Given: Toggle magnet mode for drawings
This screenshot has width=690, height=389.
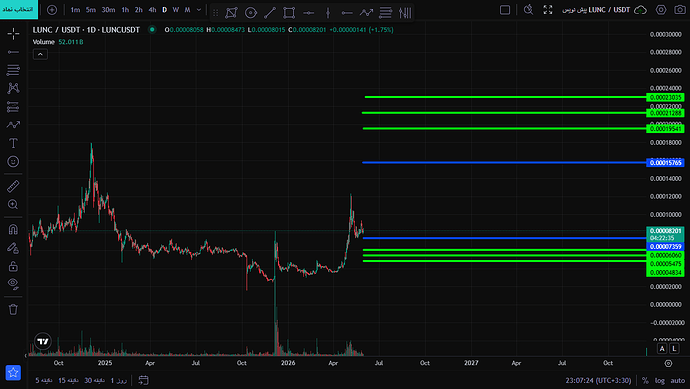Looking at the screenshot, I should pos(13,229).
